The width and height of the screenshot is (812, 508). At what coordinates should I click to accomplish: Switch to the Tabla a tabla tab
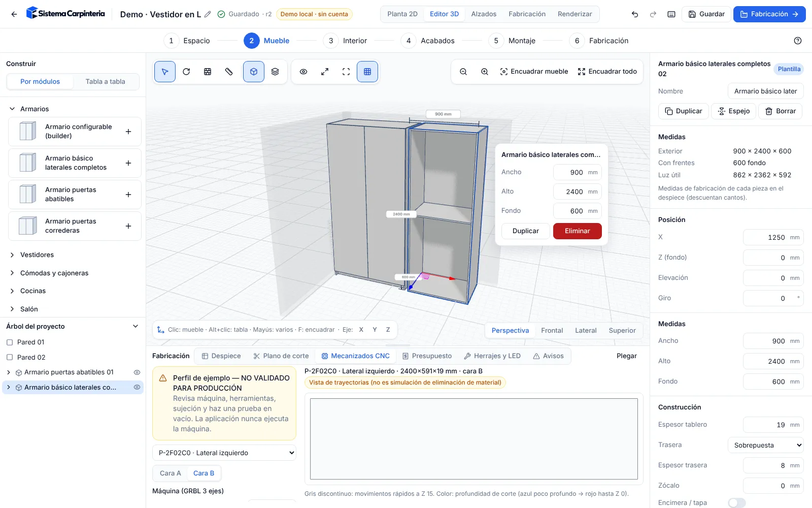pos(106,82)
